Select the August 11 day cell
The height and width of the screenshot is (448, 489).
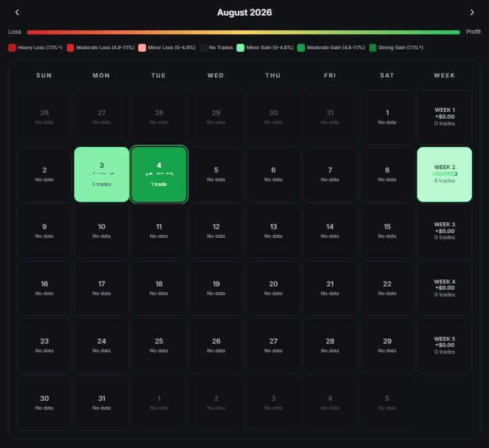click(159, 231)
